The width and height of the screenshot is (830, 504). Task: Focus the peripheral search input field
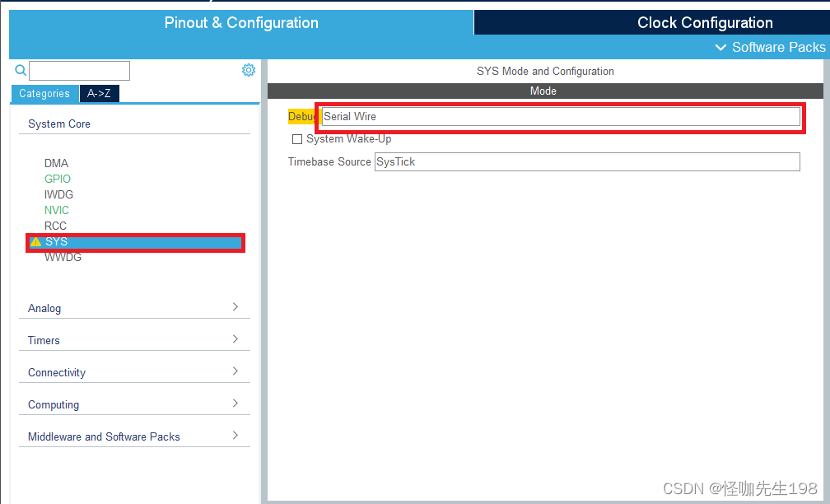79,71
